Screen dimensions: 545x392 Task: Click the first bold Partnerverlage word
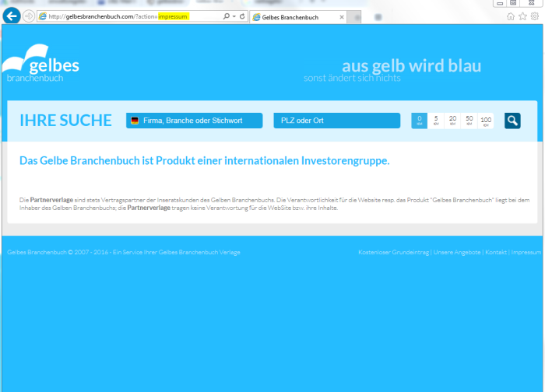[x=51, y=200]
